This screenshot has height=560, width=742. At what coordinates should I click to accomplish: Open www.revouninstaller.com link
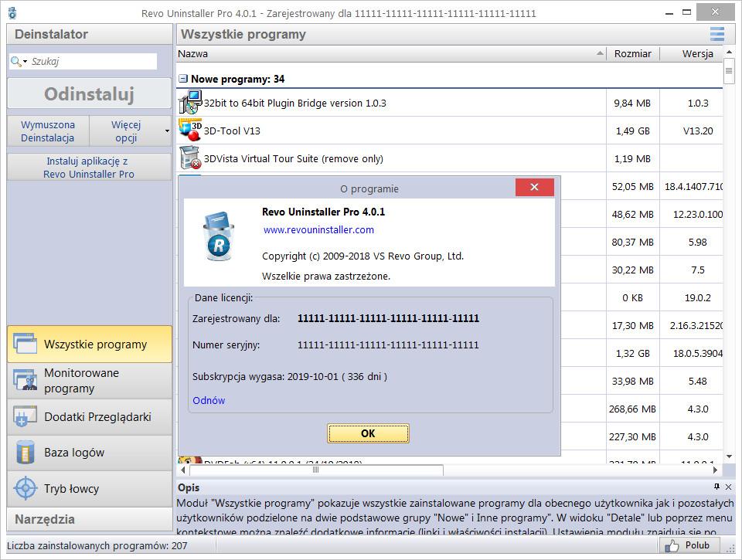click(318, 230)
